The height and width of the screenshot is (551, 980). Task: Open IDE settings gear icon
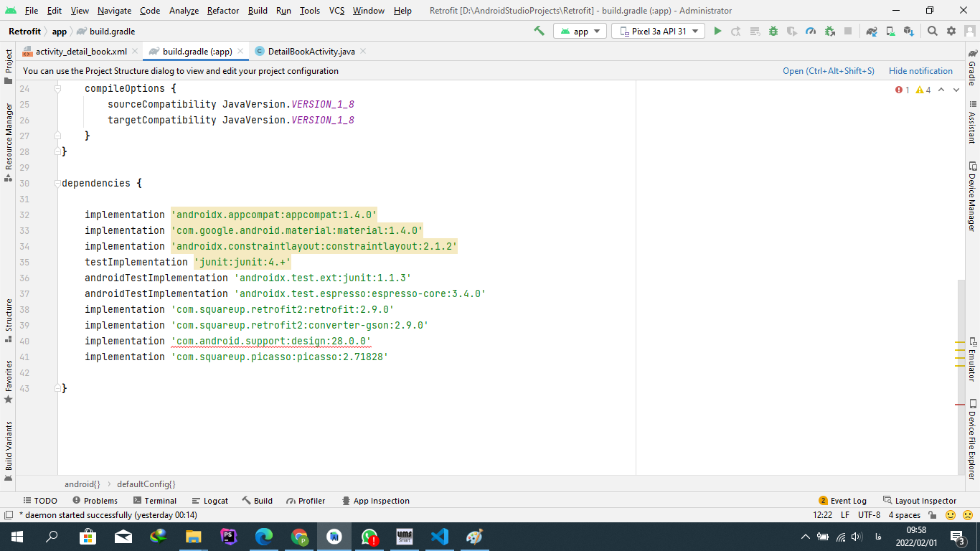951,31
